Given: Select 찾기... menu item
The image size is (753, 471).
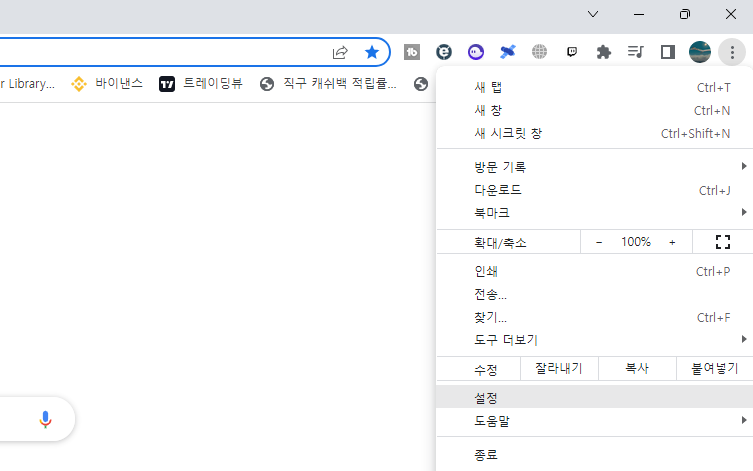Looking at the screenshot, I should 595,317.
